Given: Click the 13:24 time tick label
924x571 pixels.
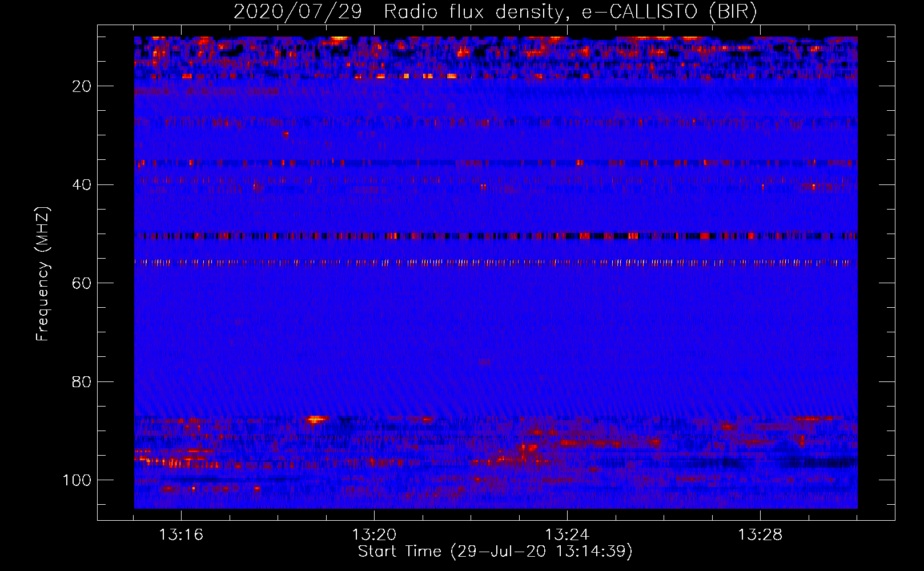Looking at the screenshot, I should [567, 535].
